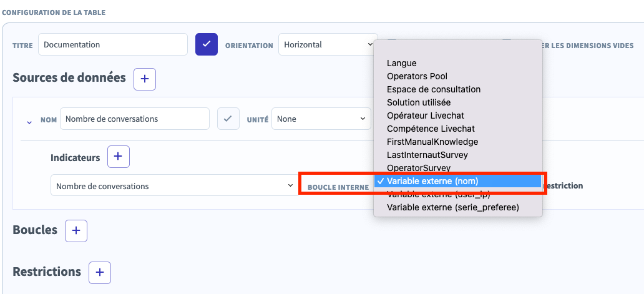Select Espace de consultation option

(433, 89)
